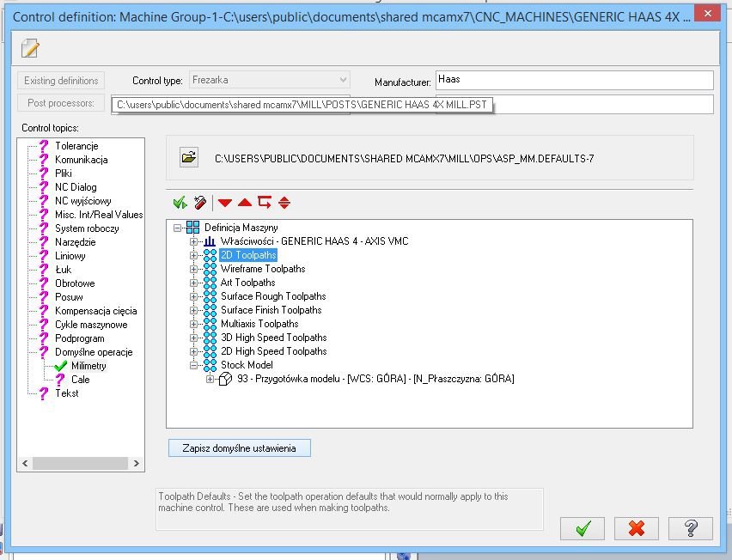Image resolution: width=732 pixels, height=560 pixels.
Task: Confirm dialog with the green checkmark button
Action: click(583, 528)
